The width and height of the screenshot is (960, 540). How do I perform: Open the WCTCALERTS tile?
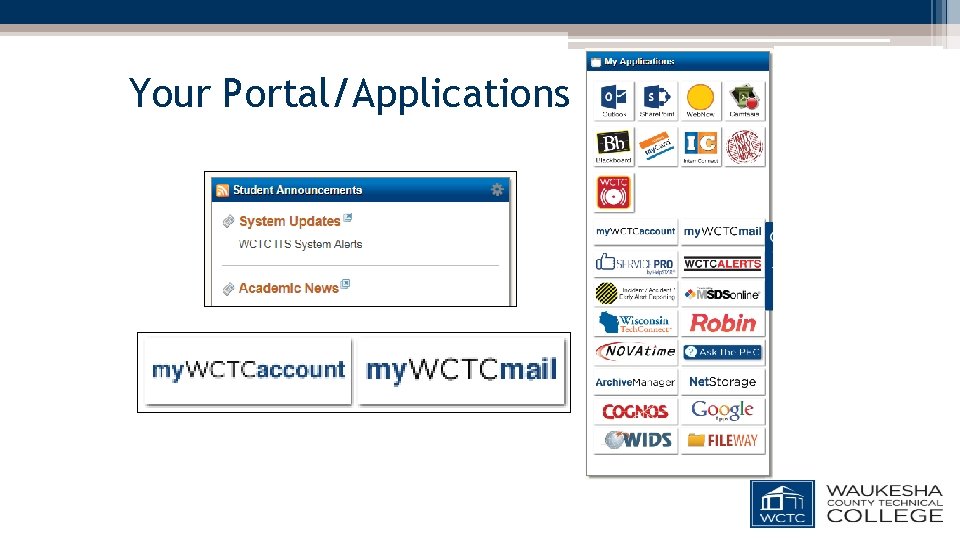[x=722, y=263]
